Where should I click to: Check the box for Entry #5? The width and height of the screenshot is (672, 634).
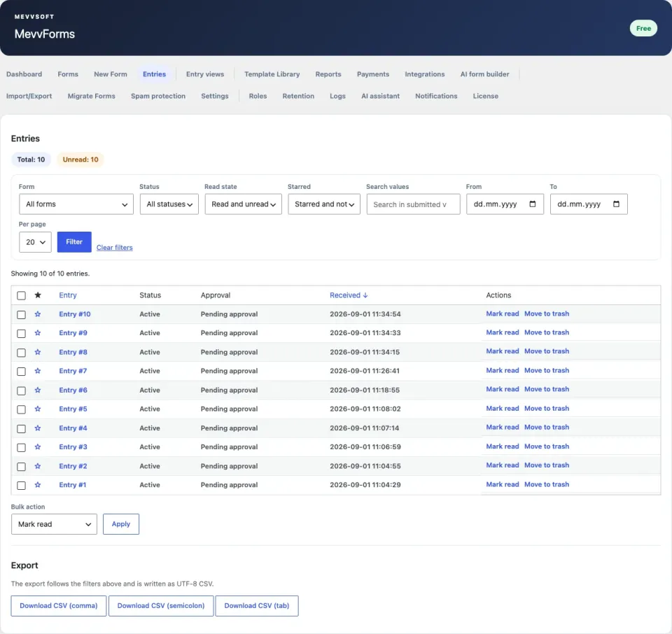pyautogui.click(x=22, y=409)
